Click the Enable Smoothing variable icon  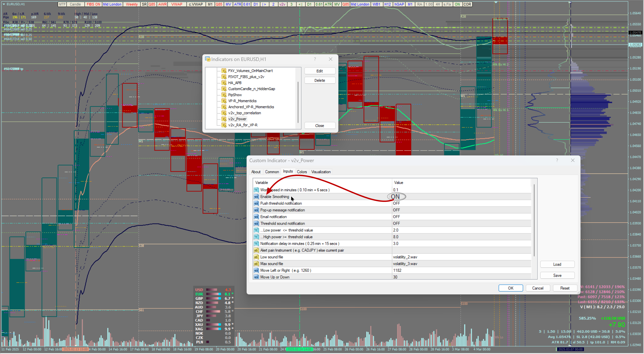click(x=256, y=197)
